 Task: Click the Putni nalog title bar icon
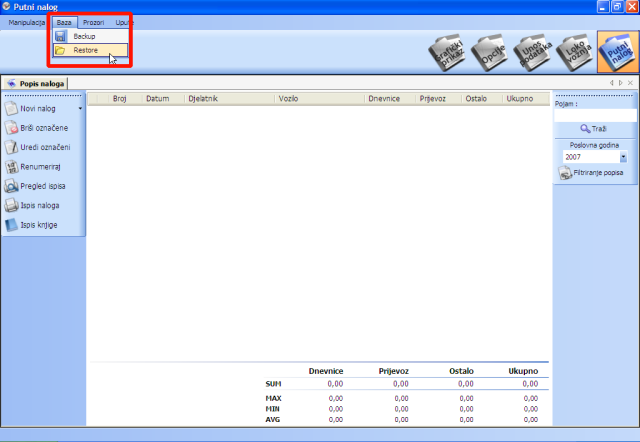click(x=6, y=6)
